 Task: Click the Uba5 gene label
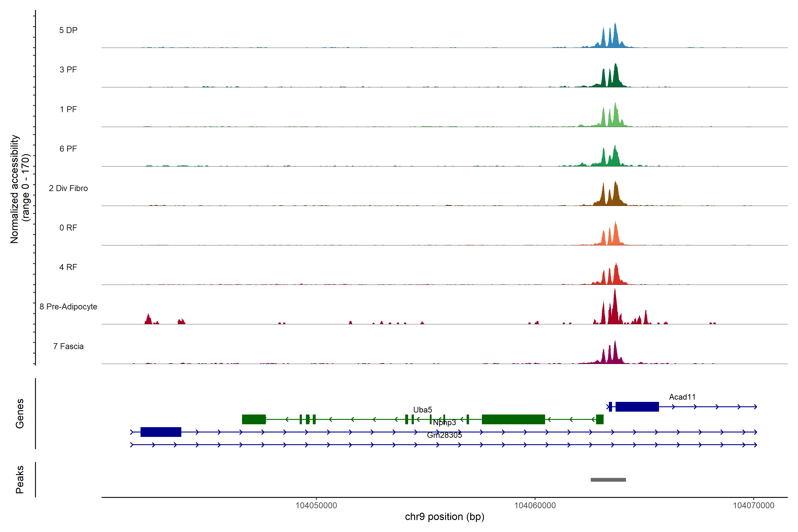pos(422,410)
